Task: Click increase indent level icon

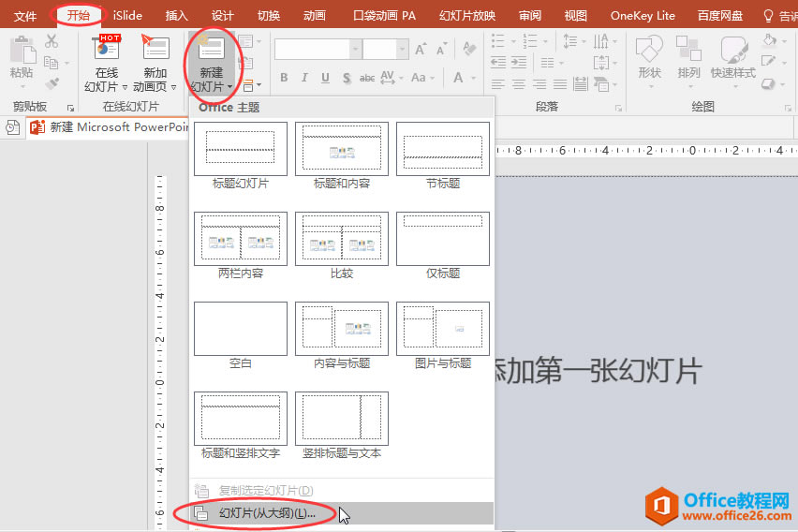Action: [519, 63]
